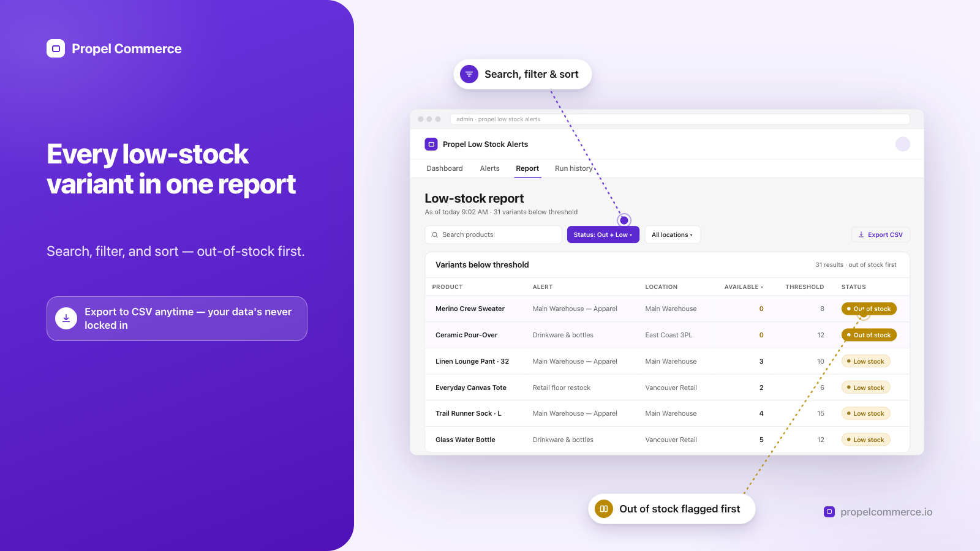Click the Retail floor restock alert name

562,388
